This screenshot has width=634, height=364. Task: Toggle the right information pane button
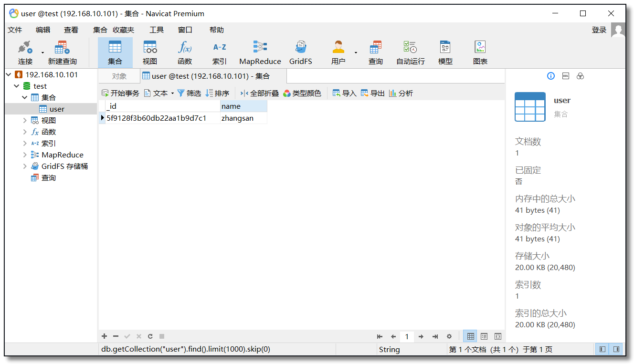tap(616, 349)
